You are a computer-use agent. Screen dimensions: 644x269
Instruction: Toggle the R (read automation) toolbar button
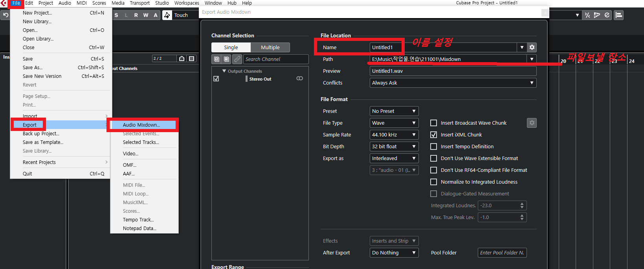[x=136, y=15]
